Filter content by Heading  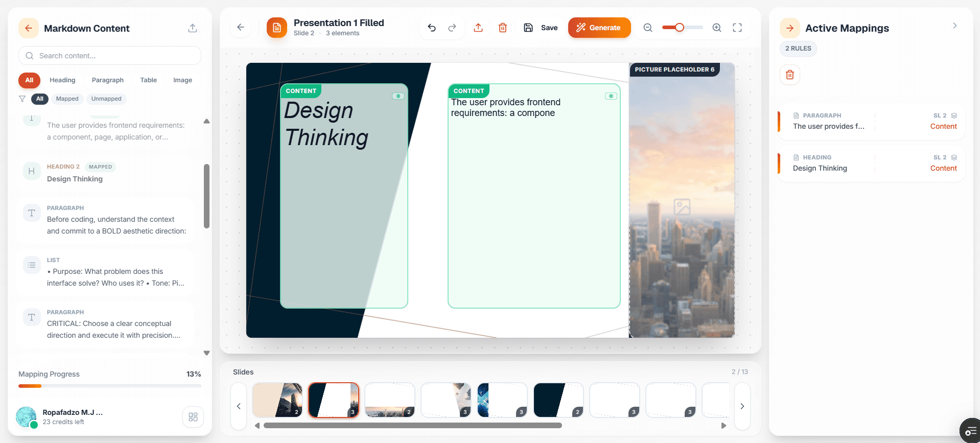point(62,80)
